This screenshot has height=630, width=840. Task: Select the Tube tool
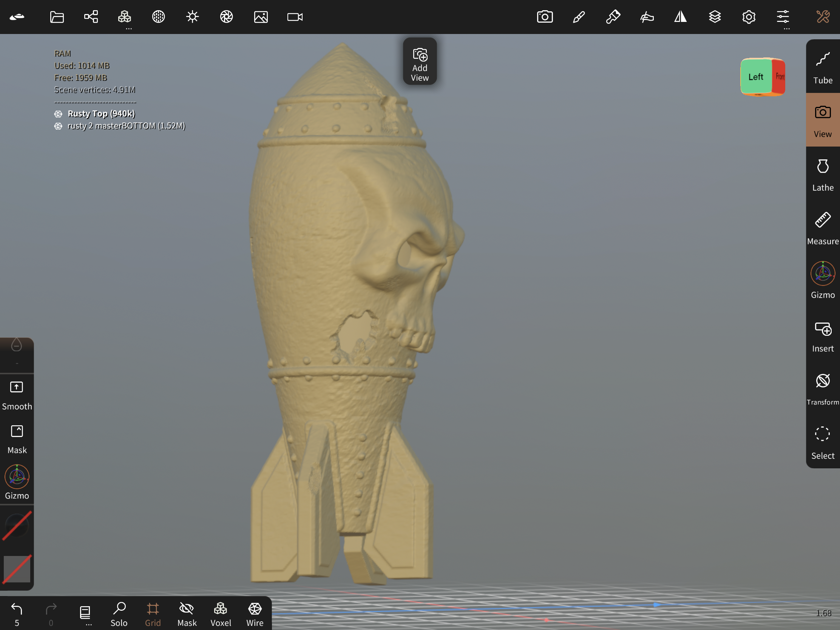tap(823, 67)
